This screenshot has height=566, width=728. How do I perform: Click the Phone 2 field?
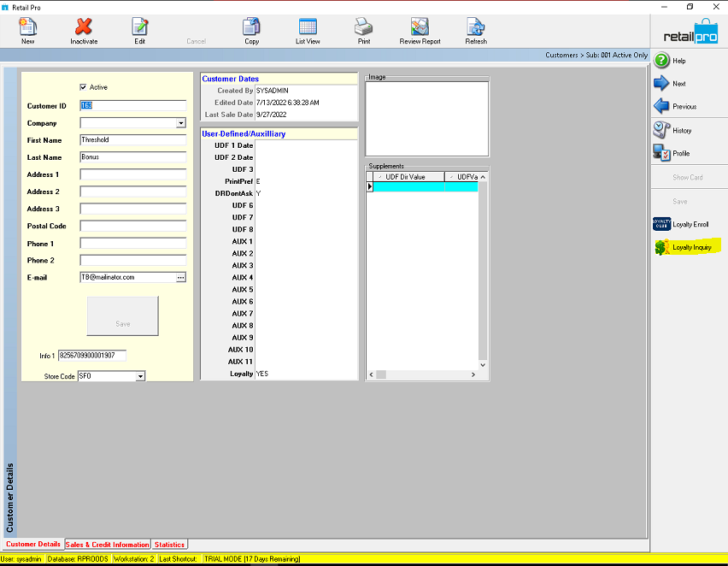(132, 260)
